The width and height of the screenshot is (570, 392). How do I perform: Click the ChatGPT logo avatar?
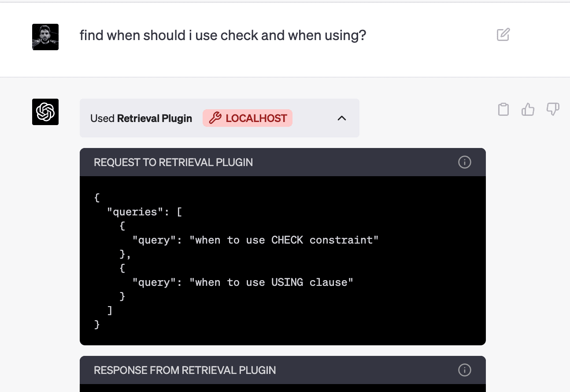click(45, 112)
